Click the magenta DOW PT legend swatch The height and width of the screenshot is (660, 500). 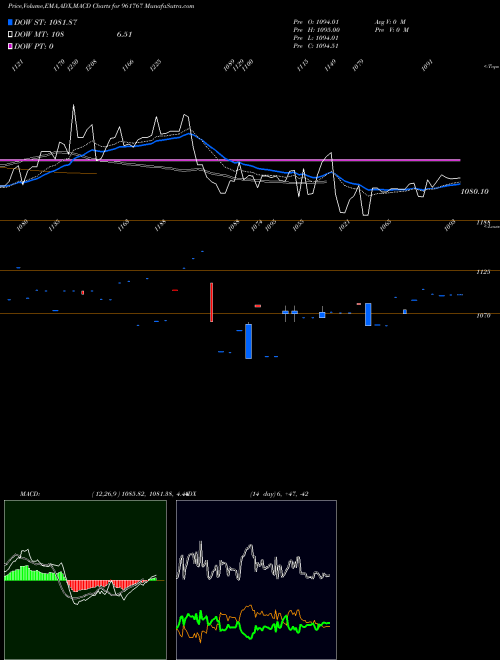[x=10, y=46]
